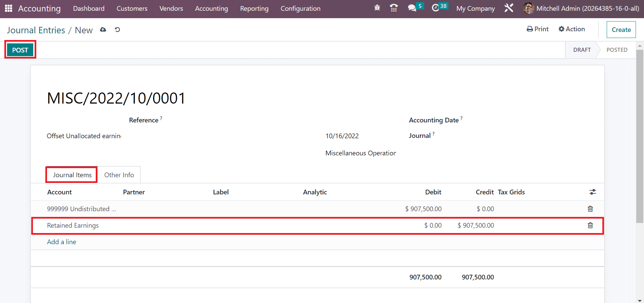Open the Accounting menu item
This screenshot has width=644, height=303.
(212, 8)
